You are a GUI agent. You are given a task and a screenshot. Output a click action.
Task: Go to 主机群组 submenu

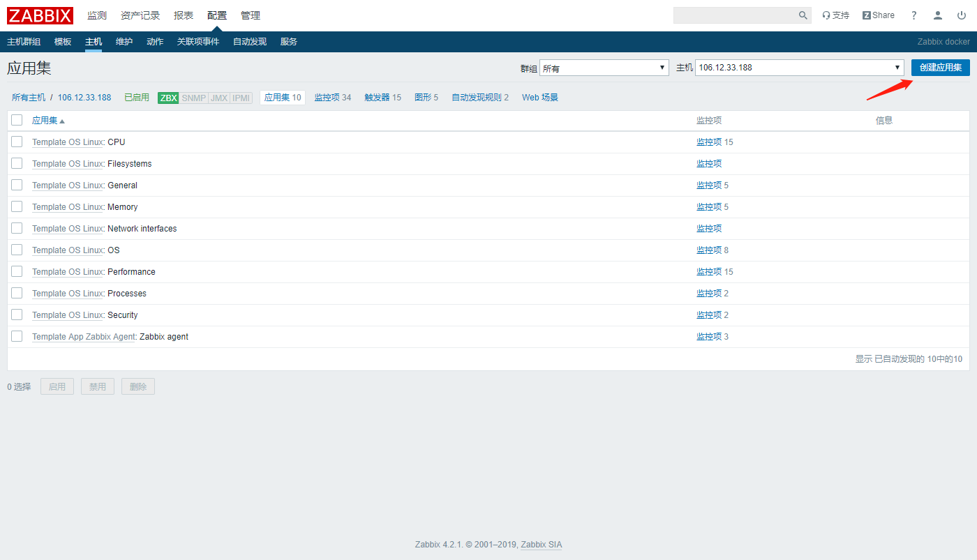click(x=24, y=42)
